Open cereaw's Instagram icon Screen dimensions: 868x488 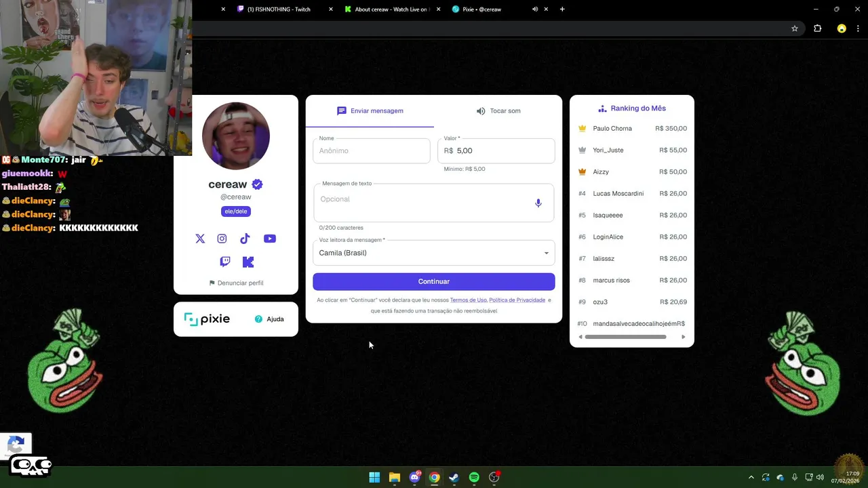click(x=222, y=239)
